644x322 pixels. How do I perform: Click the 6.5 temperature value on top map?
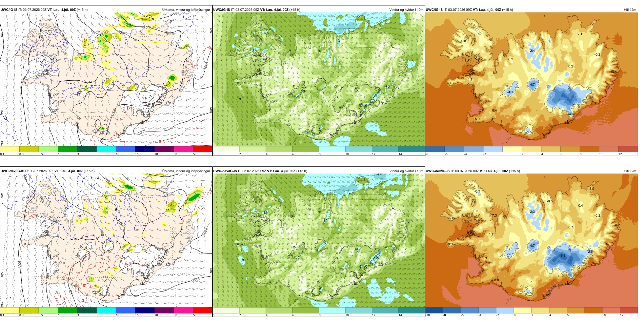[495, 73]
